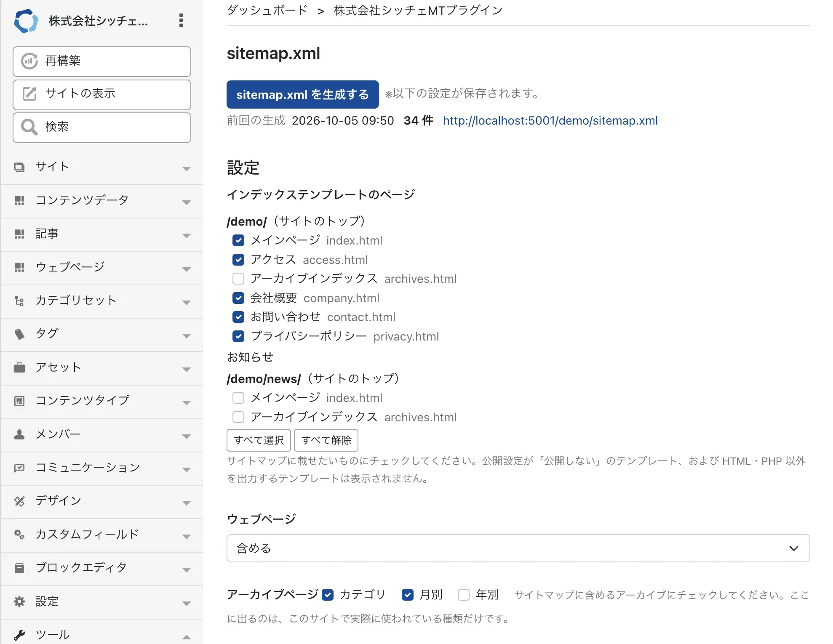Click the コンテンツタイプ icon

19,401
